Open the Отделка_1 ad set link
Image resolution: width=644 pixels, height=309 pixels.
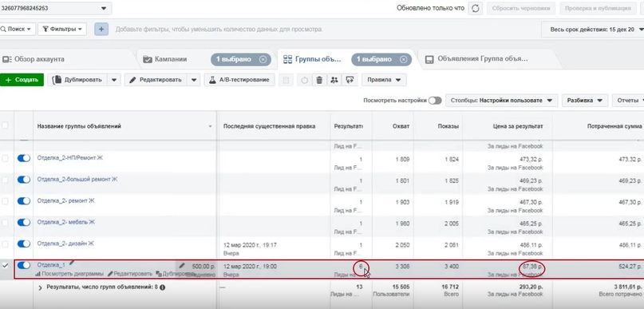tap(51, 265)
